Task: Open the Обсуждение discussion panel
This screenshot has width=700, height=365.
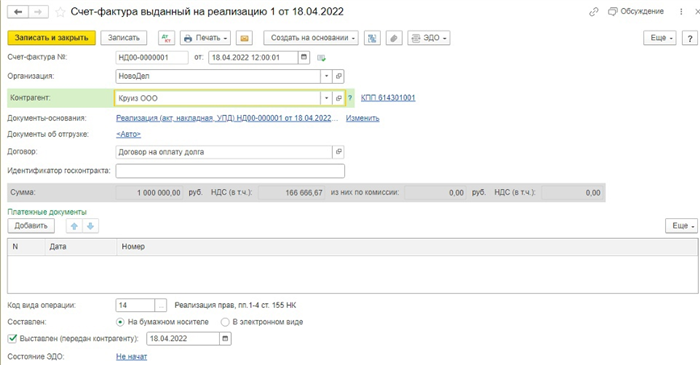Action: (636, 12)
